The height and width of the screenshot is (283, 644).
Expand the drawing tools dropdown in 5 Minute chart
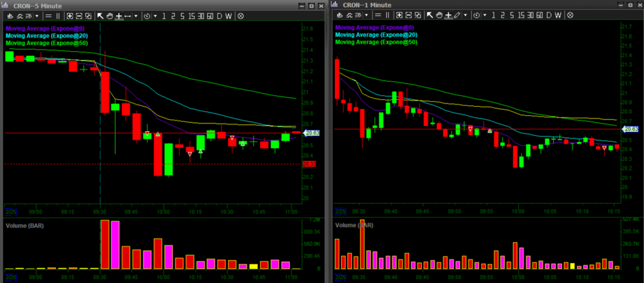click(136, 15)
